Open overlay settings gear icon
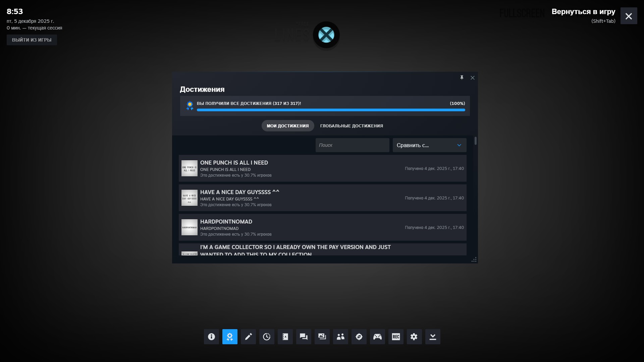This screenshot has height=362, width=644. click(414, 337)
